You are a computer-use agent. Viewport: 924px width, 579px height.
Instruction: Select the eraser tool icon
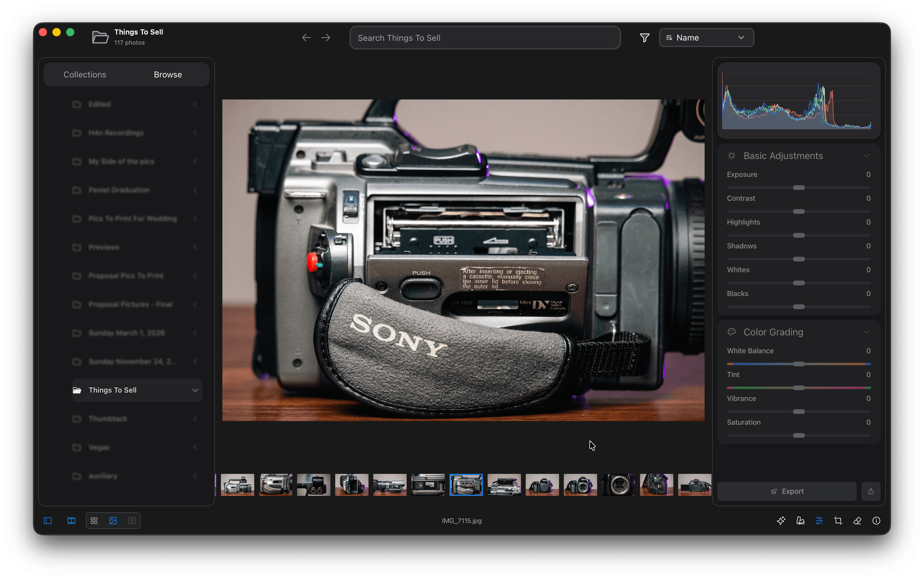pyautogui.click(x=857, y=520)
